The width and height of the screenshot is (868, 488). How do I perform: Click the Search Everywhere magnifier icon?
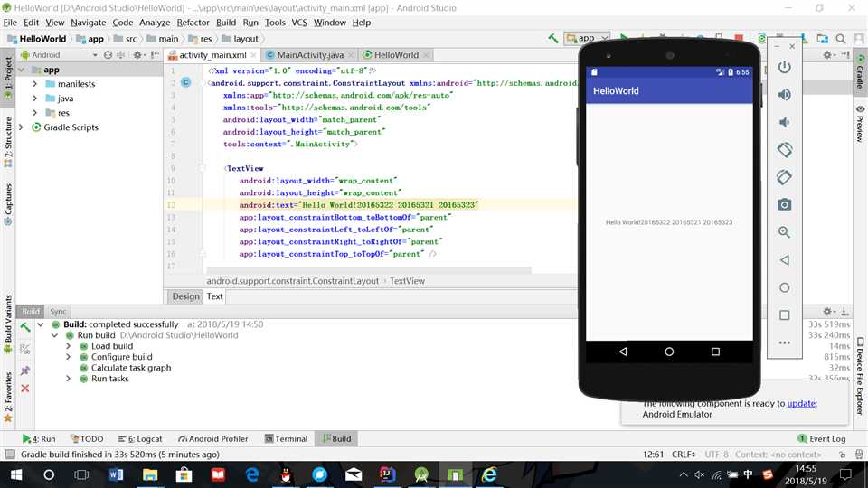pyautogui.click(x=841, y=38)
